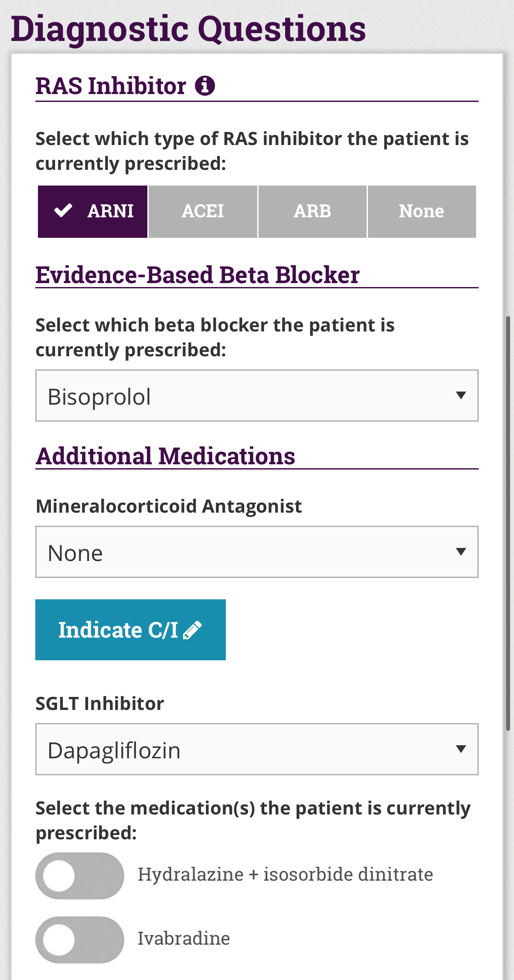
Task: Click the Ivabradine label text
Action: 184,939
